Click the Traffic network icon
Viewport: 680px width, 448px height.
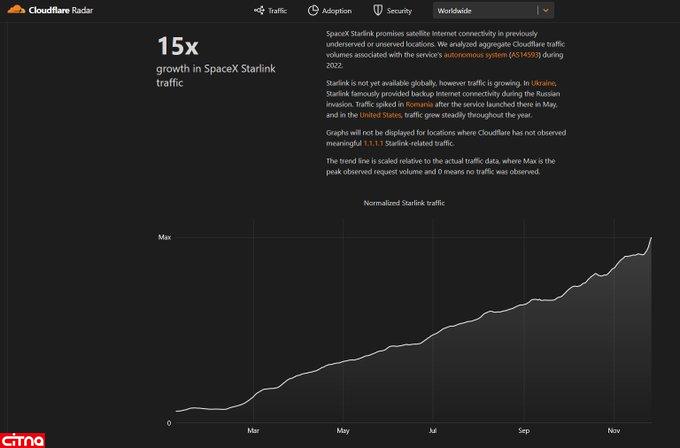(259, 10)
